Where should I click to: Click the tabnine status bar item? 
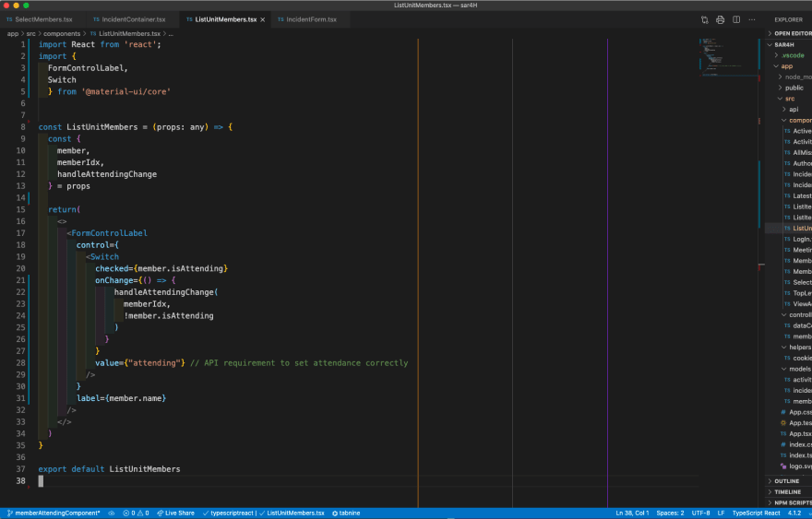[x=346, y=513]
